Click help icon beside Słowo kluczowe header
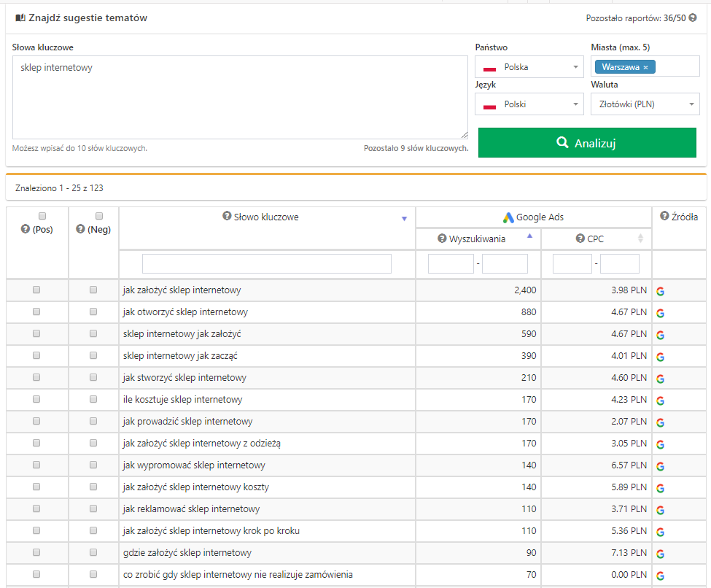Viewport: 711px width, 588px height. [x=227, y=217]
